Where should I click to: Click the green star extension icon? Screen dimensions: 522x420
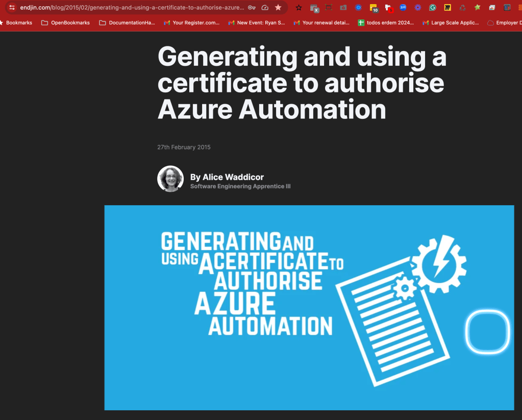tap(478, 7)
